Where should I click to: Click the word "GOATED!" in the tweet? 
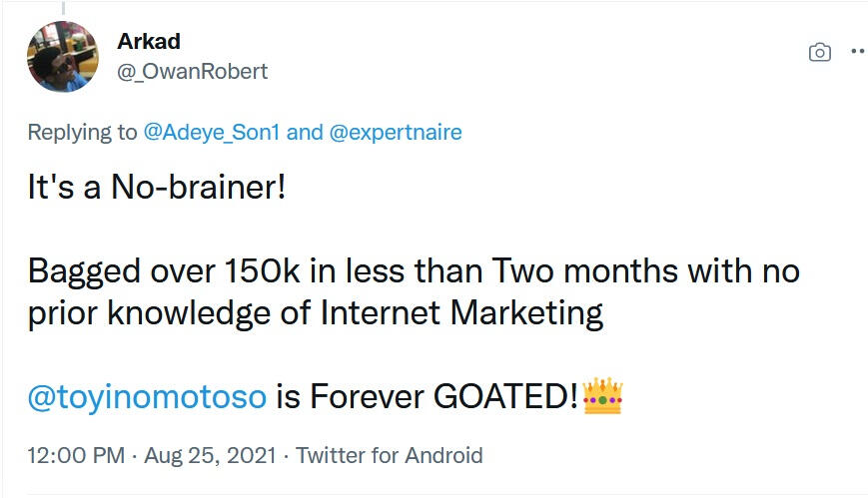click(x=506, y=397)
